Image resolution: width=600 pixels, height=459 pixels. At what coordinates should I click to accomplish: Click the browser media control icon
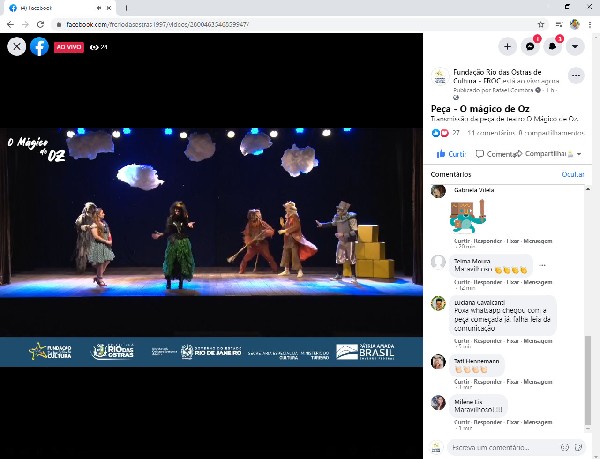click(559, 24)
